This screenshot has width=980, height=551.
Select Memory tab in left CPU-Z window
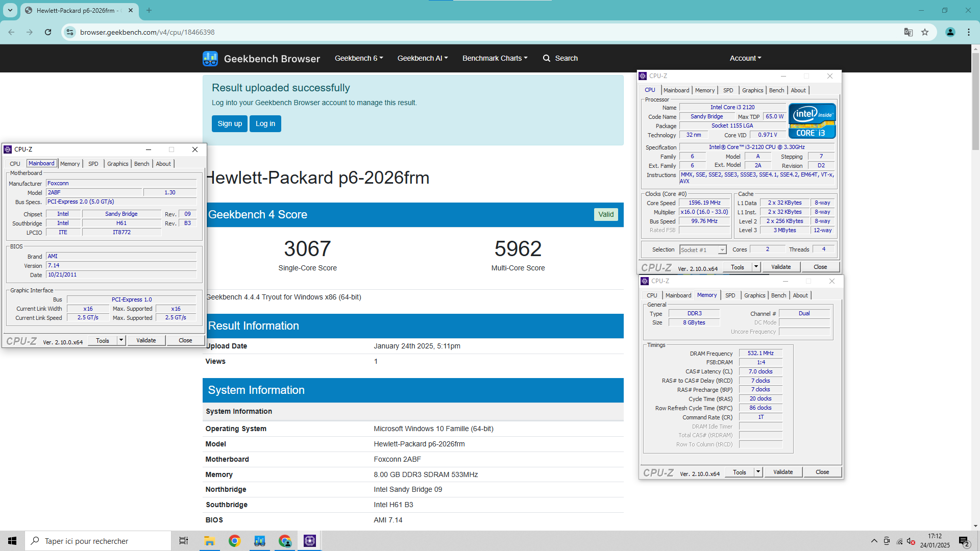pos(70,164)
